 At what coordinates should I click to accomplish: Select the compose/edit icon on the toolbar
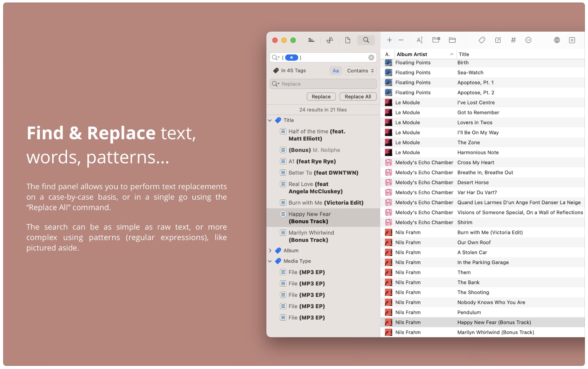(x=498, y=40)
